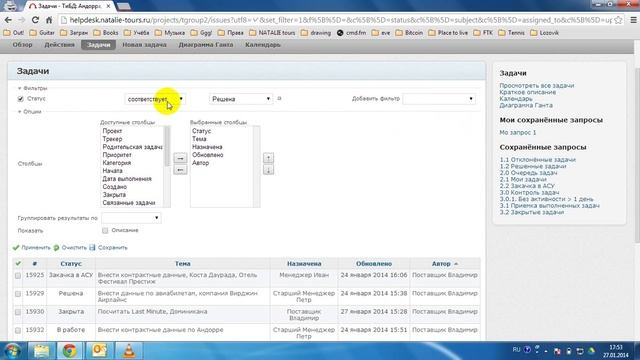
Task: Open Краткое описание sidebar link
Action: (x=527, y=92)
